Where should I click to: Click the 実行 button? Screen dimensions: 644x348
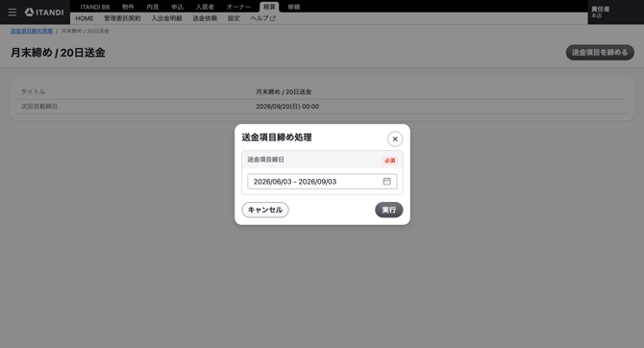tap(388, 210)
